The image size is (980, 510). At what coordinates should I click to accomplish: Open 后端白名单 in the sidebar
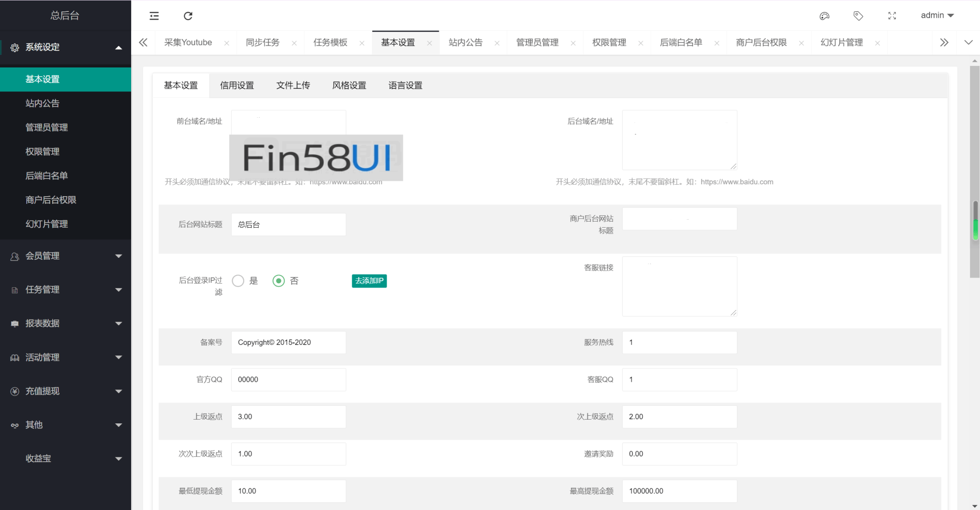coord(46,176)
